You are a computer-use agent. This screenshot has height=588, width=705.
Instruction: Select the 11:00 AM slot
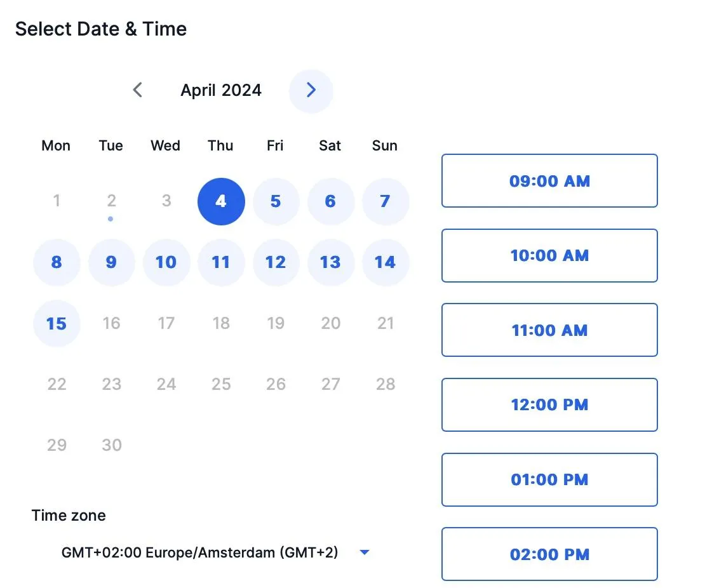pos(549,330)
